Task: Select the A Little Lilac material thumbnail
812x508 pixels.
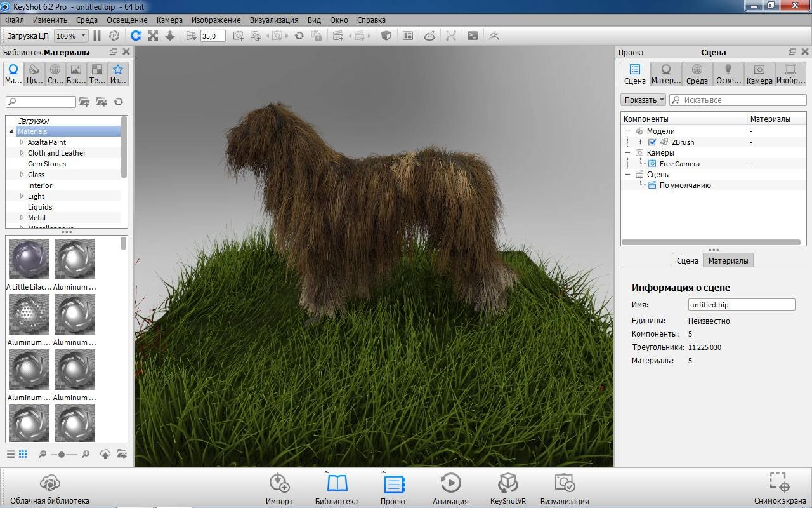Action: coord(29,258)
